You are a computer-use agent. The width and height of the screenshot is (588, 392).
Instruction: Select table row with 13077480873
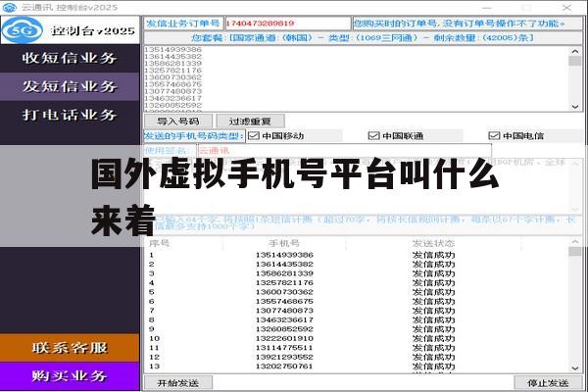[x=357, y=311]
